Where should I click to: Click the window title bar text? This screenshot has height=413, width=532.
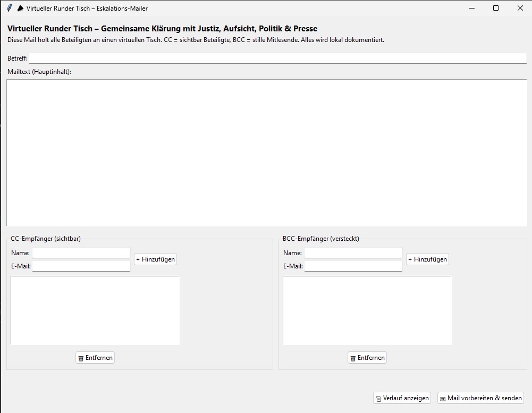click(87, 9)
